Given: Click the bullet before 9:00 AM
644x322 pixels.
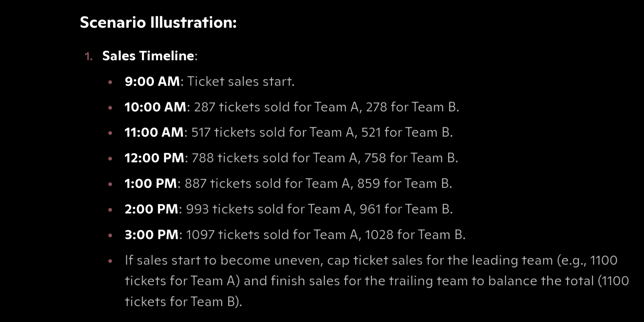Looking at the screenshot, I should coord(110,82).
